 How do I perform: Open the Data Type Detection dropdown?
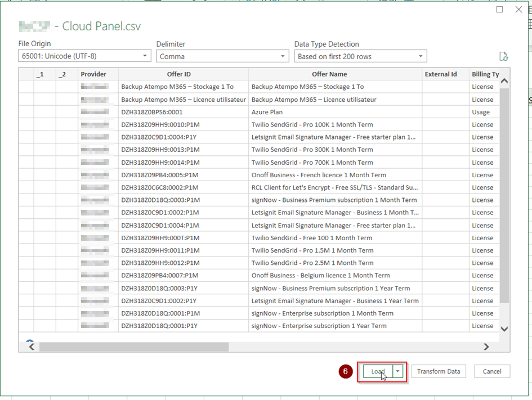(360, 56)
